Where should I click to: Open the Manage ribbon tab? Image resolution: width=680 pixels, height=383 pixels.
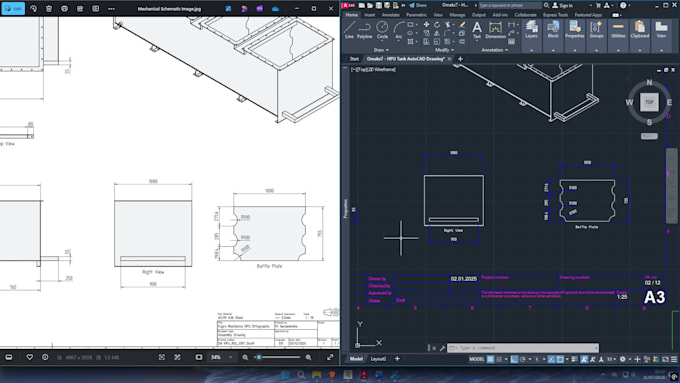tap(457, 15)
